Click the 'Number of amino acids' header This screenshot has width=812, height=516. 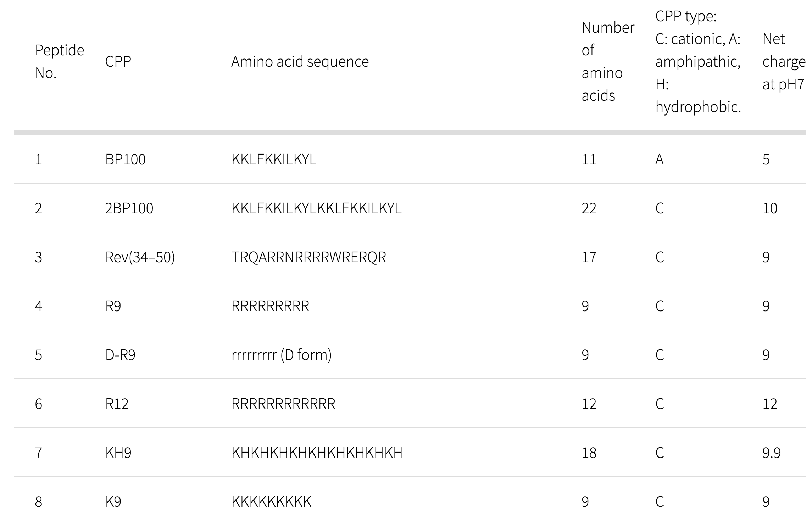coord(607,62)
